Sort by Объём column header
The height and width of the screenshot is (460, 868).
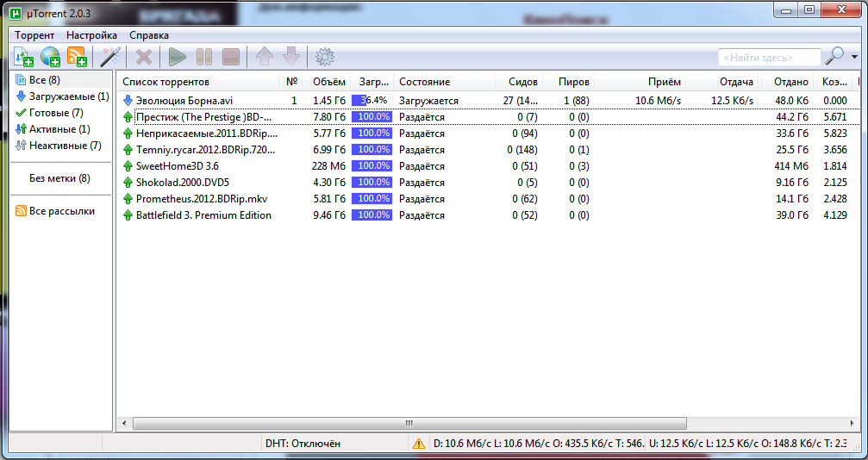pos(328,82)
